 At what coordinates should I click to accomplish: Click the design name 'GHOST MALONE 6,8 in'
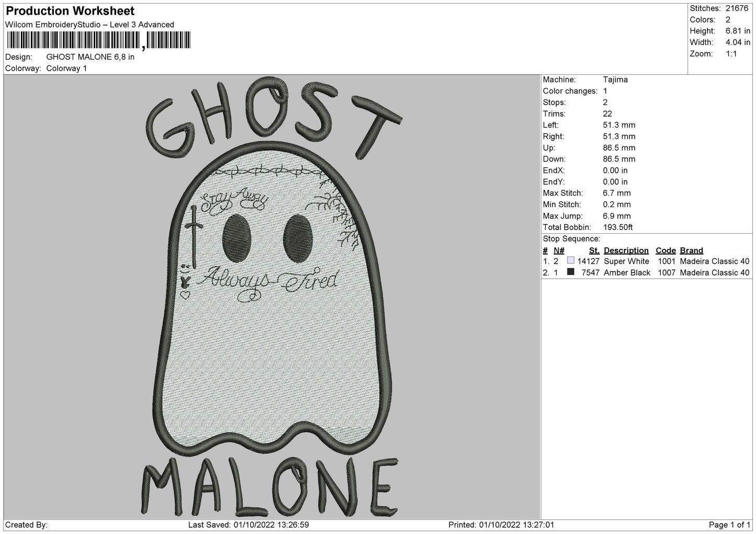91,57
